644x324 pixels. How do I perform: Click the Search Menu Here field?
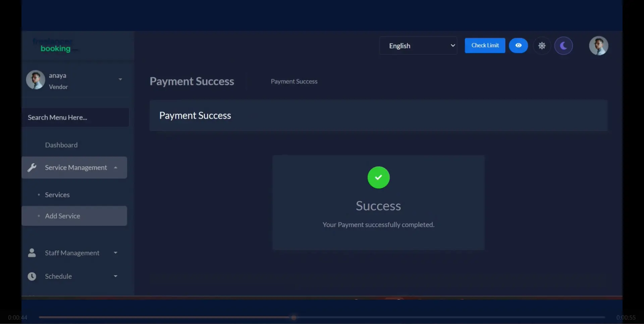coord(75,117)
